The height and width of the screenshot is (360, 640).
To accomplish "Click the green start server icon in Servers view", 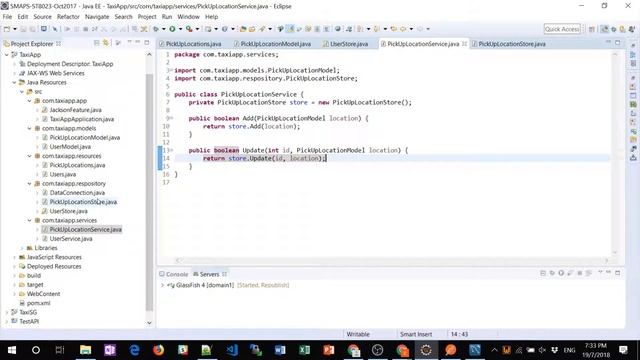I will click(x=561, y=273).
